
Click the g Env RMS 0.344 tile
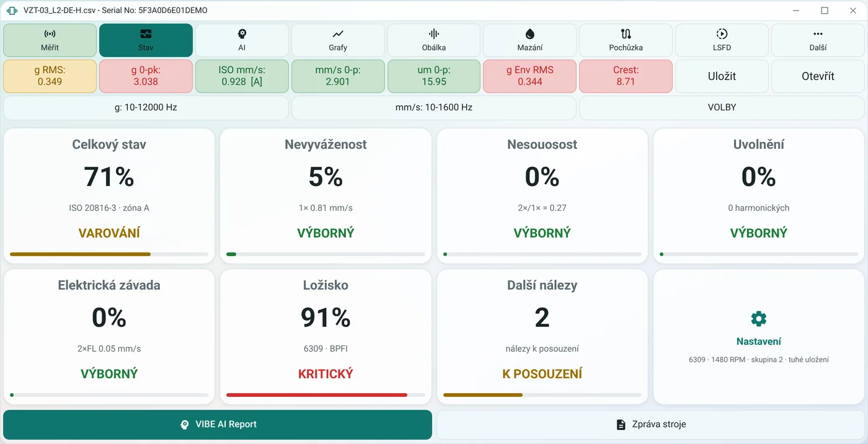click(x=530, y=76)
